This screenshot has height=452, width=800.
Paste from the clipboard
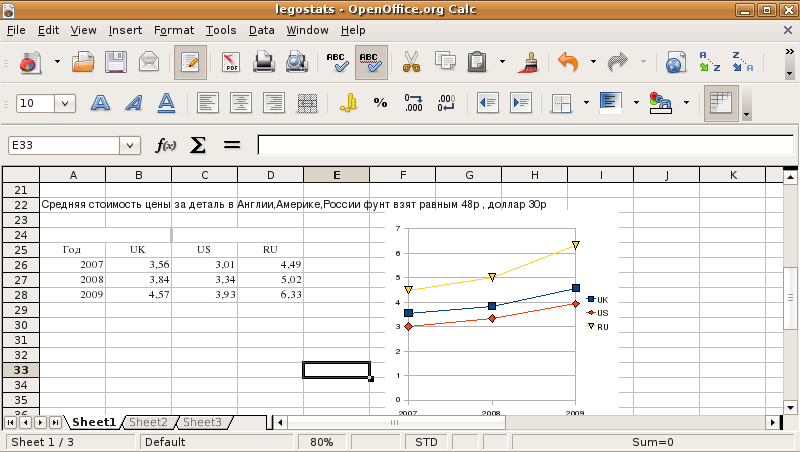click(x=477, y=62)
